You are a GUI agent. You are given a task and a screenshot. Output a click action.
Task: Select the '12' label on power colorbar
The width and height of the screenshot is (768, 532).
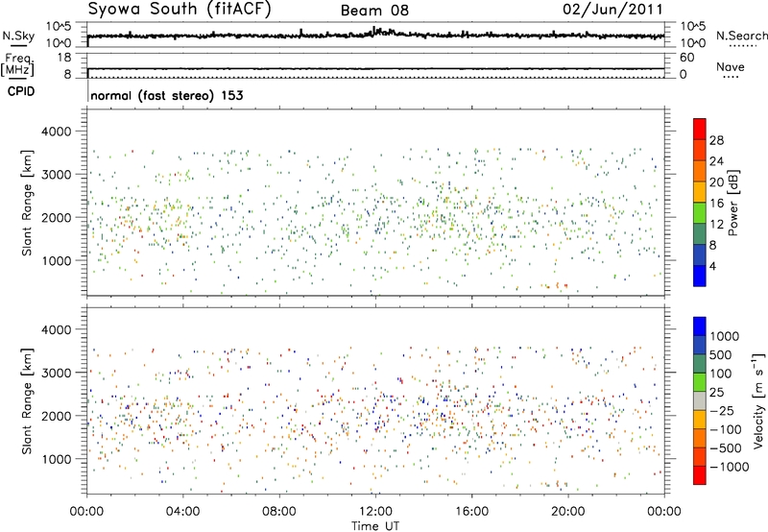(716, 225)
